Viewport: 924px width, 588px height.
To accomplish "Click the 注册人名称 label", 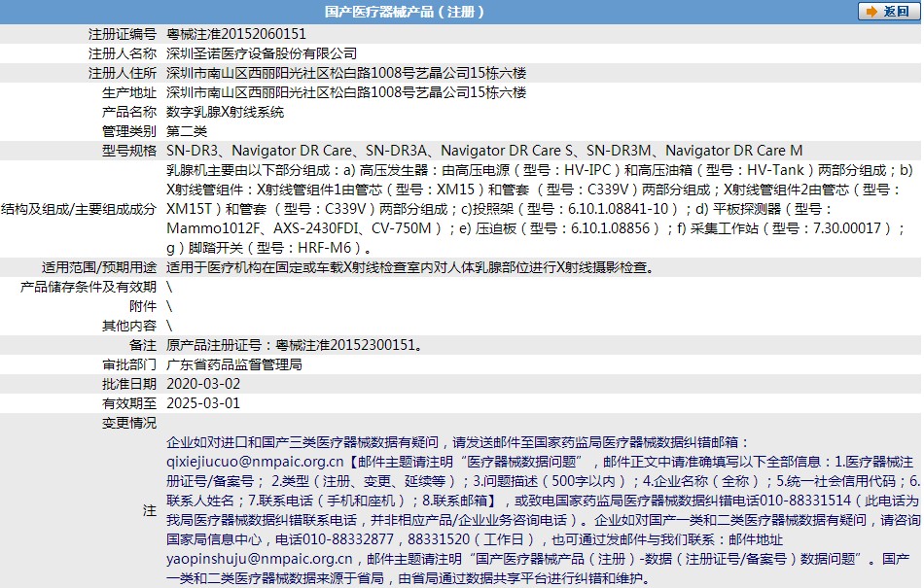I will [123, 53].
